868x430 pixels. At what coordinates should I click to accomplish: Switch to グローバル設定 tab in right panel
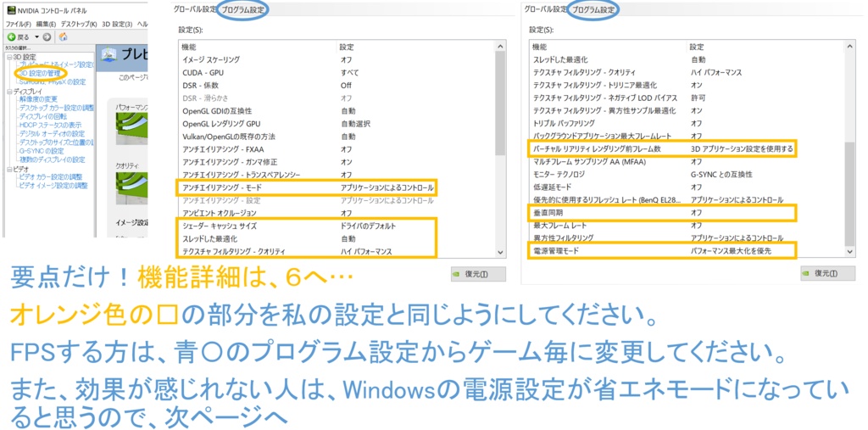pyautogui.click(x=546, y=8)
